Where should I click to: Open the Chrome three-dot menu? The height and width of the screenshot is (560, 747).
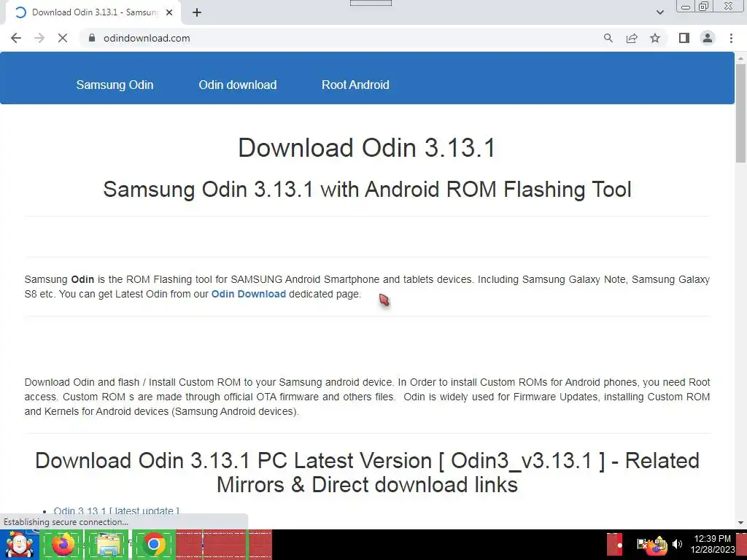click(x=731, y=38)
